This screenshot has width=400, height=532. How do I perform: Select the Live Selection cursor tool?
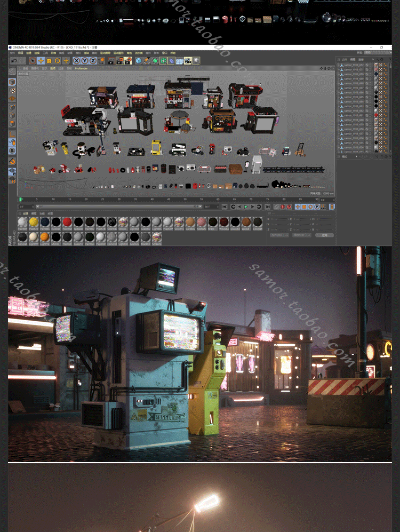pos(32,61)
